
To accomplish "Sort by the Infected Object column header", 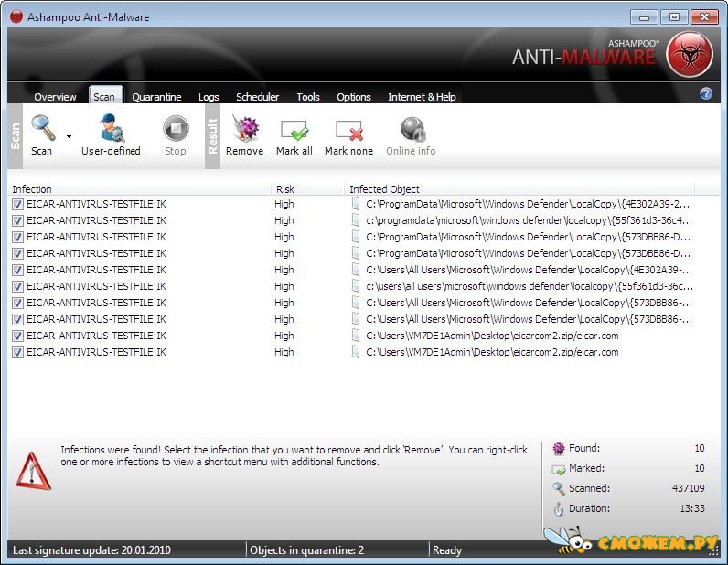I will pos(520,189).
